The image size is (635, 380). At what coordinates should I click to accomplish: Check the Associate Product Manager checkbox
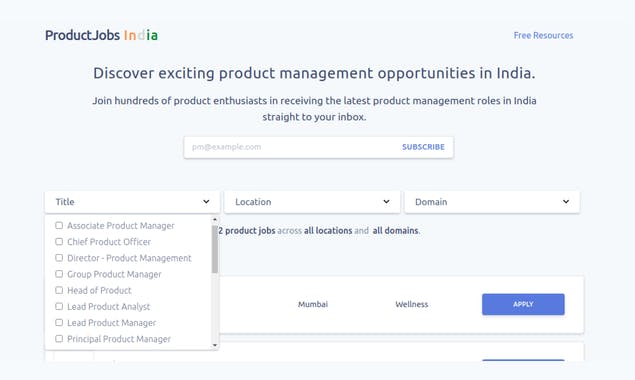click(x=59, y=225)
